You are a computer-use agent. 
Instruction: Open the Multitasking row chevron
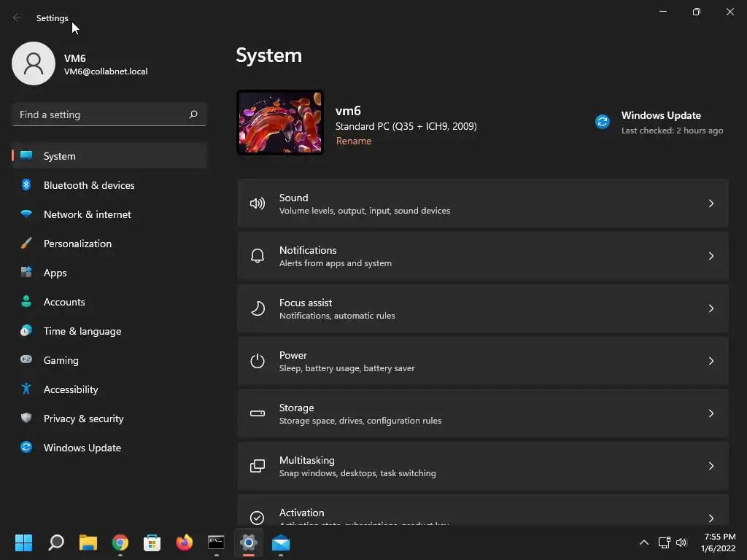click(x=711, y=466)
